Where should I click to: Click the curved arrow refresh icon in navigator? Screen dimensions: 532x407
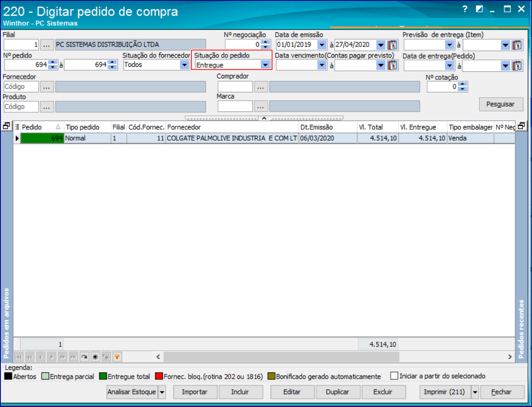(84, 357)
